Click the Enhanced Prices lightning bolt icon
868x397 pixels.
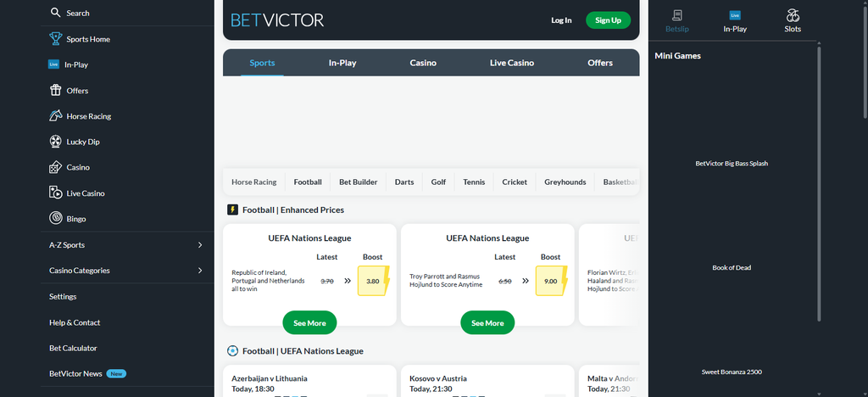pos(232,210)
